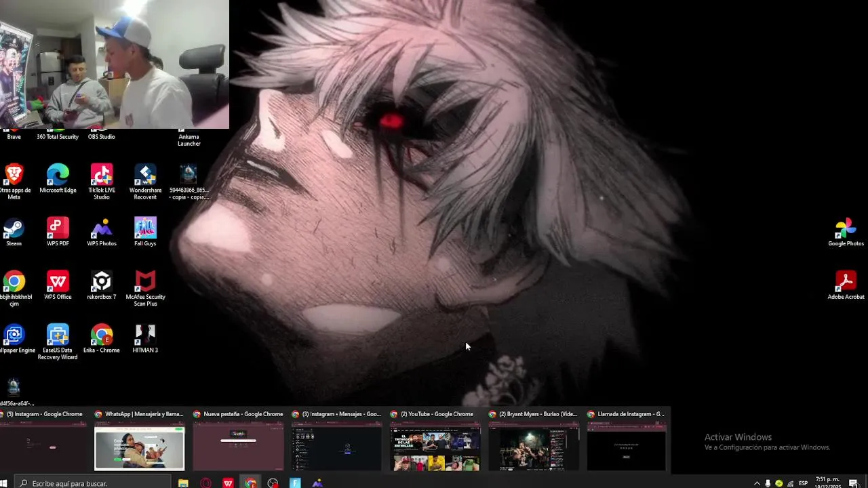Select the Google Photos desktop icon
Image resolution: width=868 pixels, height=488 pixels.
tap(846, 232)
